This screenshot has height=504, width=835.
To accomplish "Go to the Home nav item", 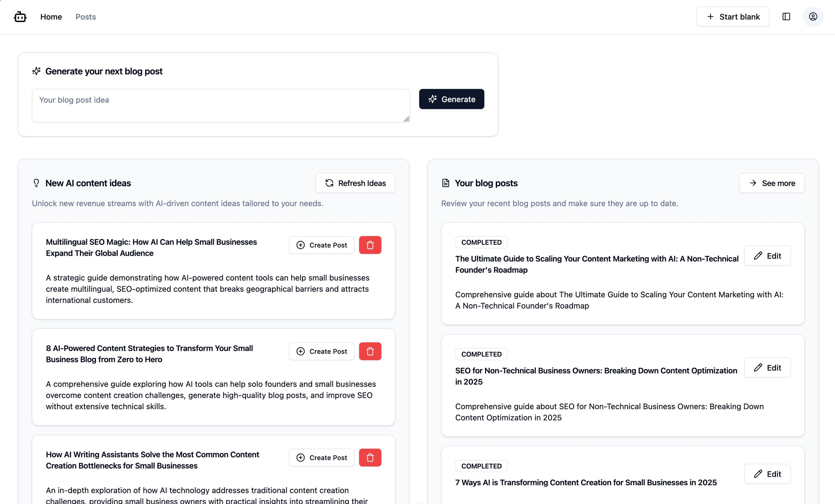I will (x=51, y=17).
